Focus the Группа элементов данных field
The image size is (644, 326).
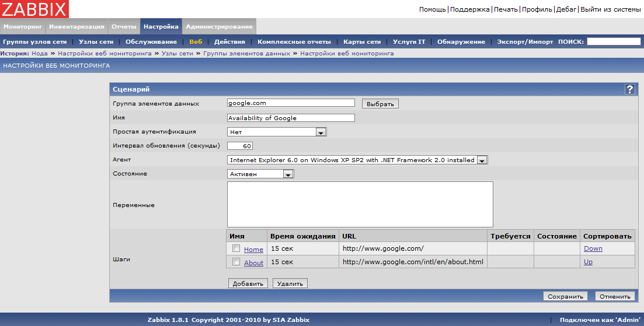291,103
